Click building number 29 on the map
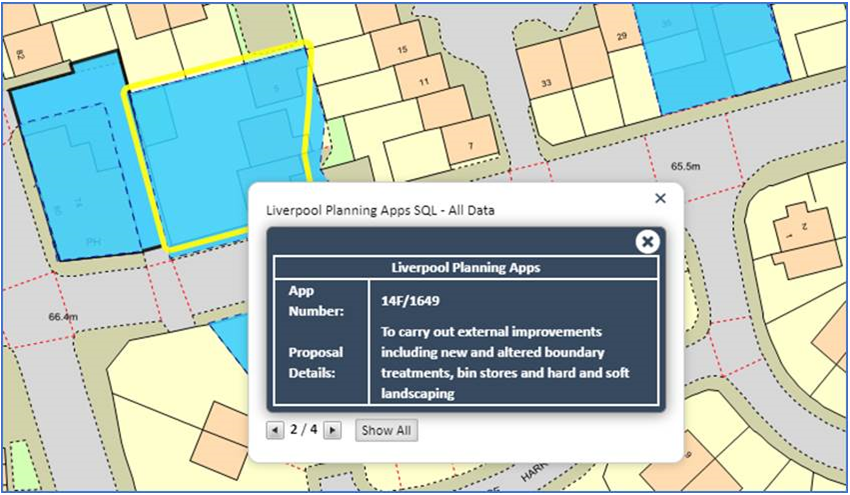Screen dimensions: 850x495 click(621, 36)
